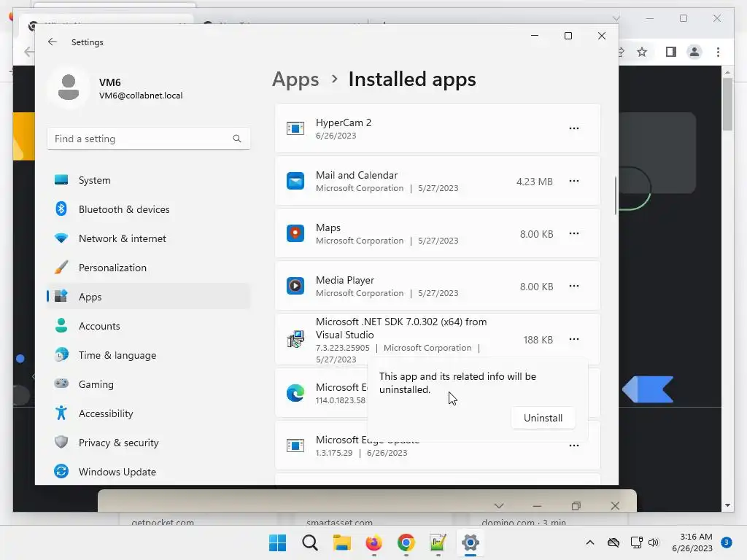Click the HyperCam 2 app icon

pos(295,128)
